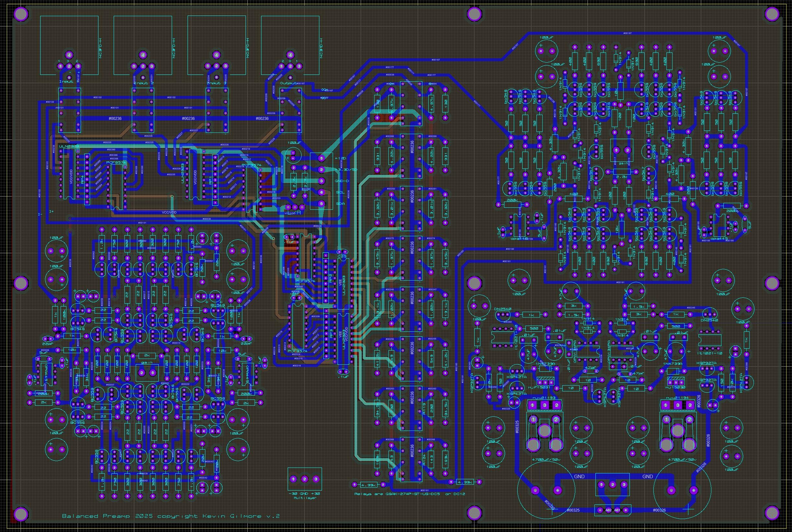Image resolution: width=792 pixels, height=532 pixels.
Task: Select the SDA pad numbered 5
Action: pos(321,203)
